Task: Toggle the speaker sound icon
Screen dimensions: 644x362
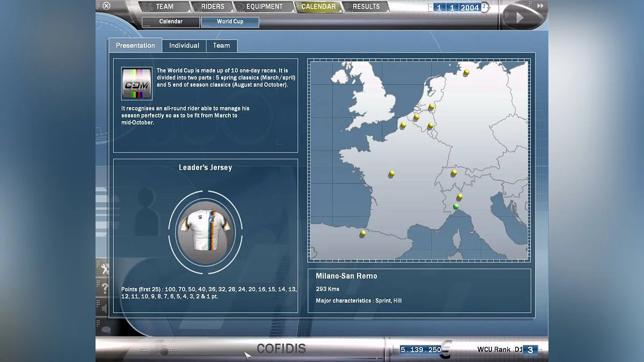Action: point(105,308)
